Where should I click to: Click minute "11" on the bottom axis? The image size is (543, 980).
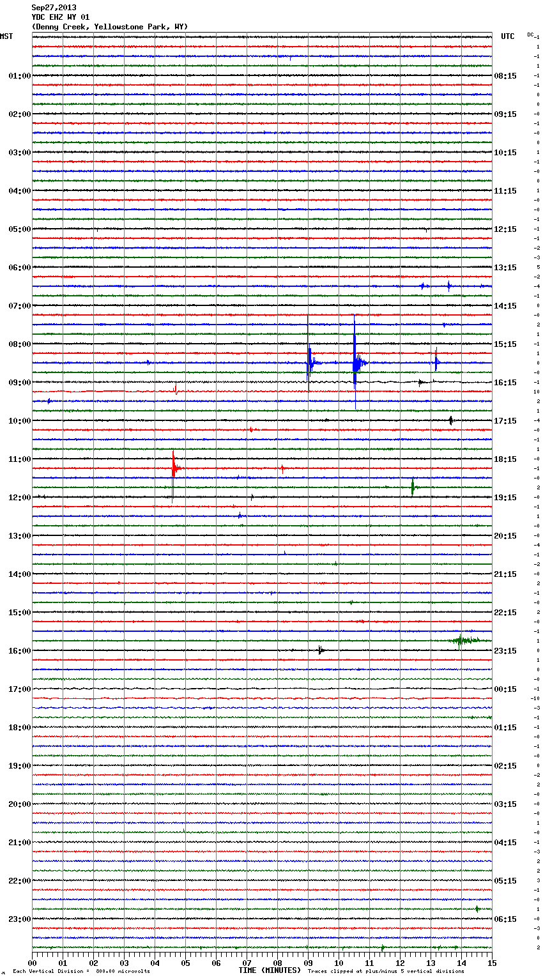369,963
